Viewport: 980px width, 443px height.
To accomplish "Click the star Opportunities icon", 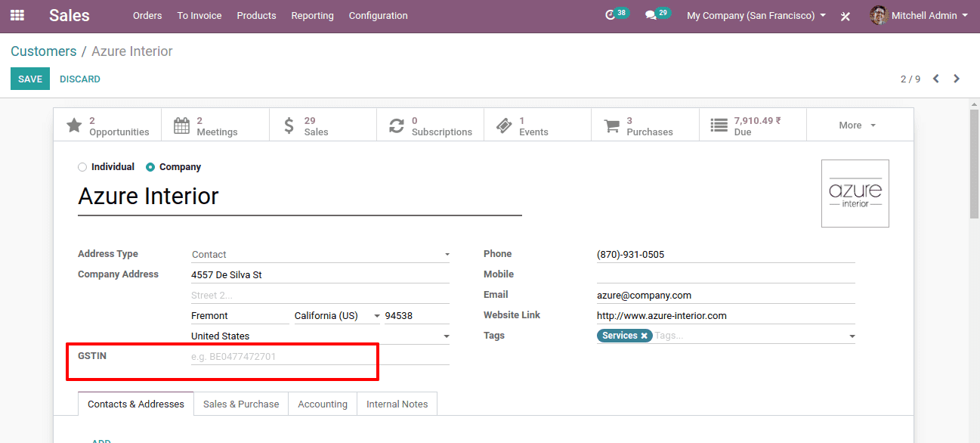I will click(x=74, y=125).
